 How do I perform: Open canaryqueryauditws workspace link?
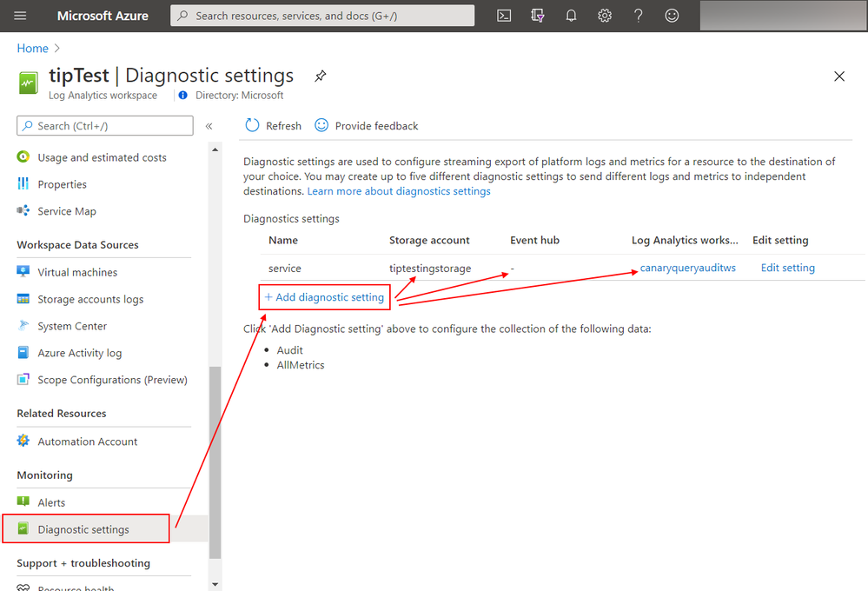pyautogui.click(x=687, y=268)
